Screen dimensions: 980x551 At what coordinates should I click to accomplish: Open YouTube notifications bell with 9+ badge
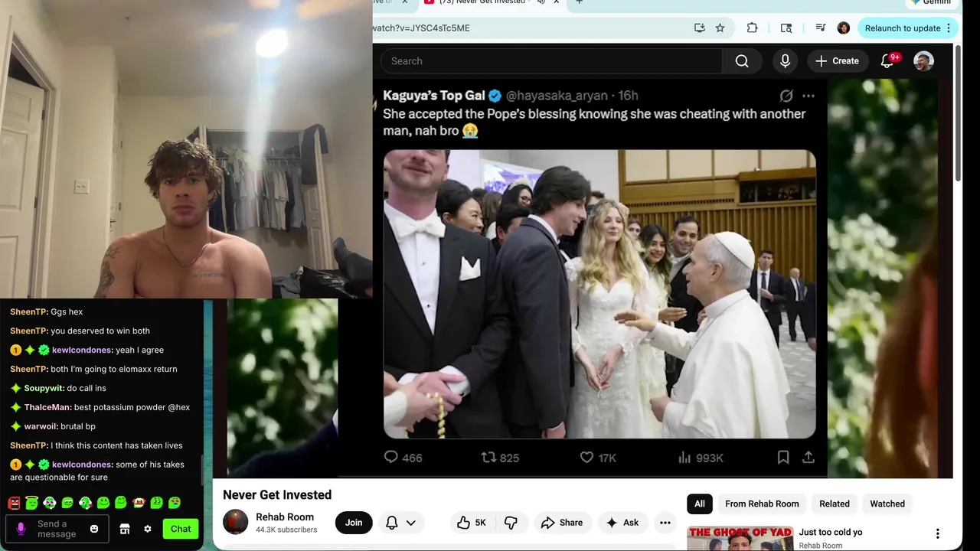coord(888,61)
